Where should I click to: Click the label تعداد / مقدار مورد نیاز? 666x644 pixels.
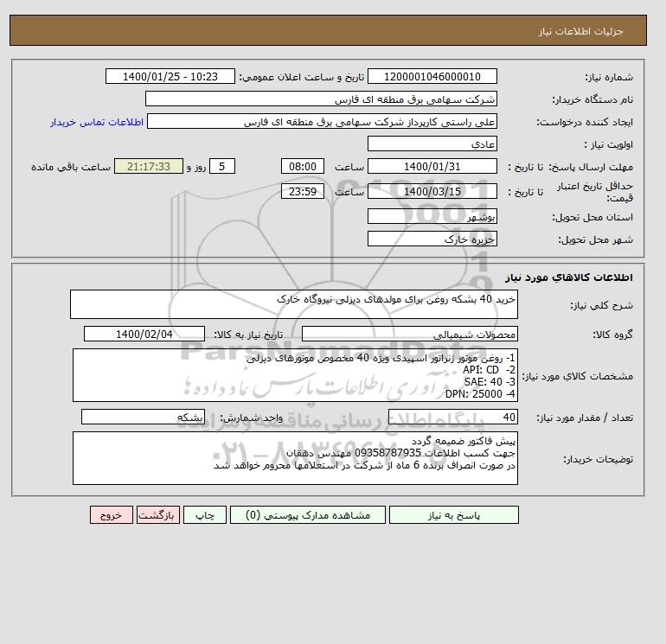585,418
